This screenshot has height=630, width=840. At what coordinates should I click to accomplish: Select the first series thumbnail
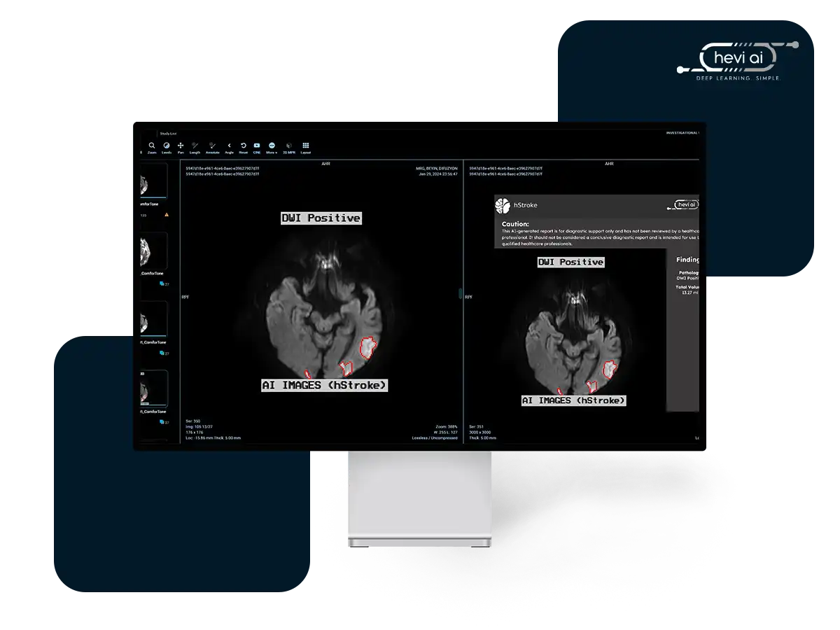[x=154, y=182]
